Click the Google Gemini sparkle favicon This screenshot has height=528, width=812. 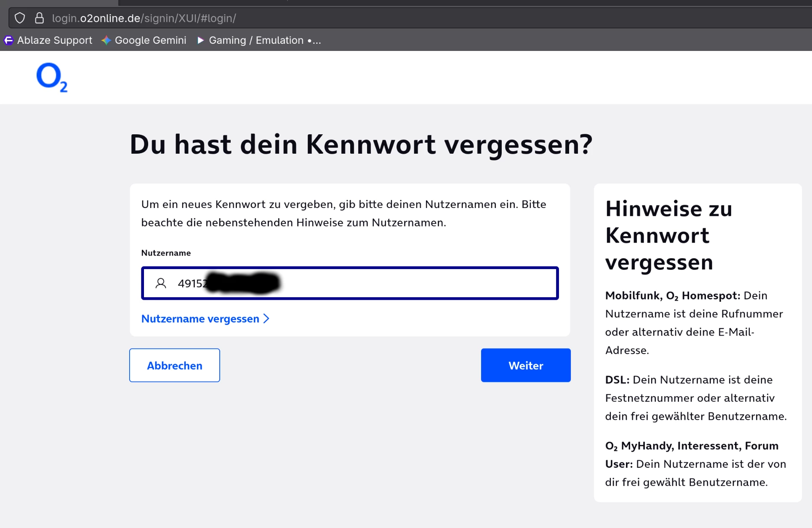tap(106, 40)
